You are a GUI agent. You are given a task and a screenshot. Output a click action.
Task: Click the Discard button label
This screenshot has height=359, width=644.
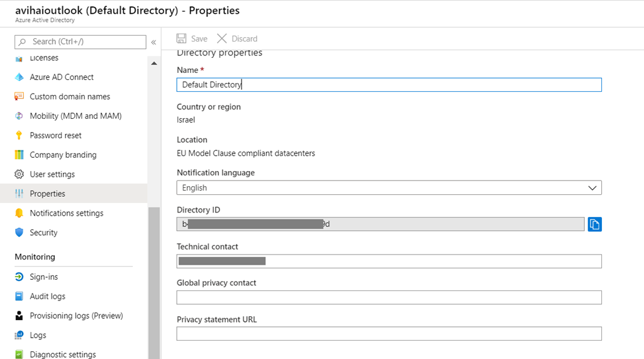[245, 38]
